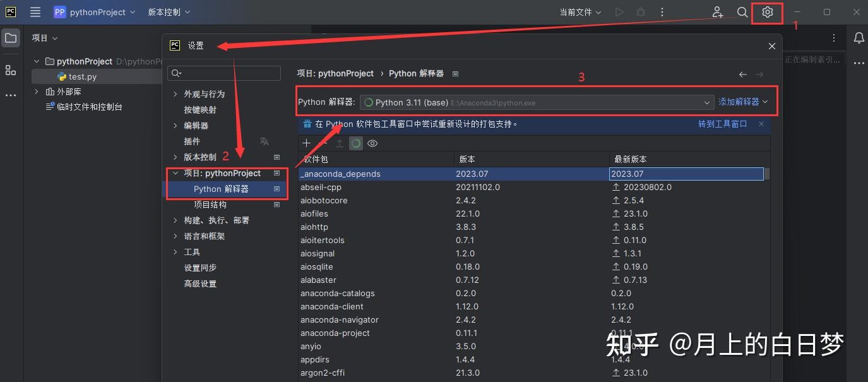Image resolution: width=868 pixels, height=382 pixels.
Task: Open the project folder tool window icon
Action: [x=10, y=38]
